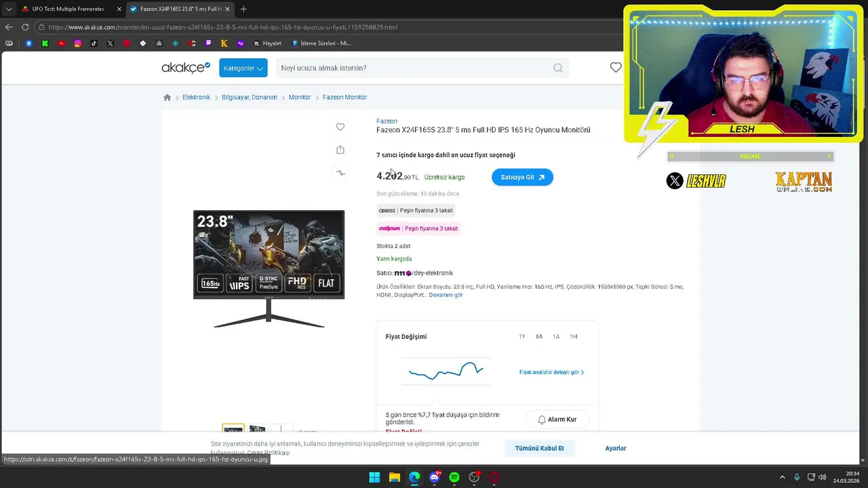Open the Instagram bookmark
This screenshot has height=488, width=868.
78,43
